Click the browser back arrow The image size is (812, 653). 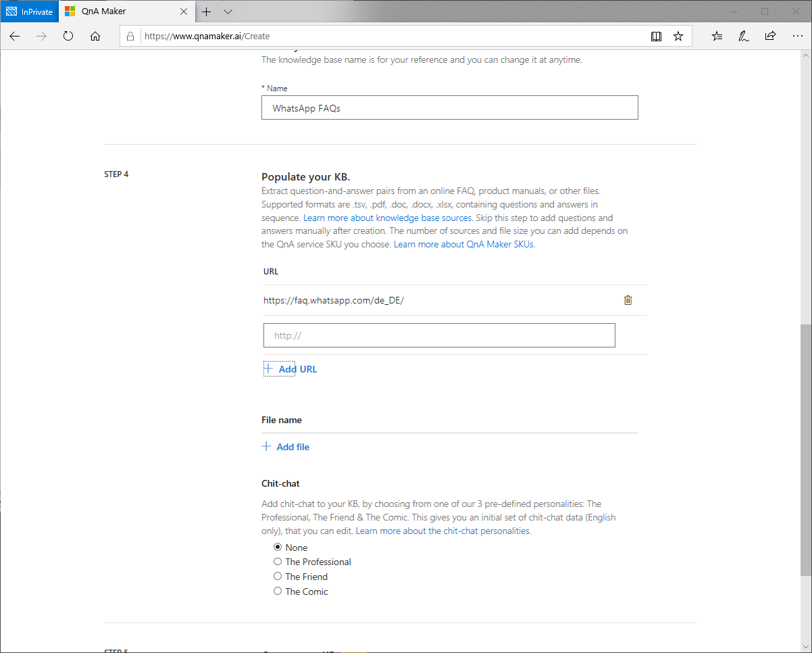15,37
